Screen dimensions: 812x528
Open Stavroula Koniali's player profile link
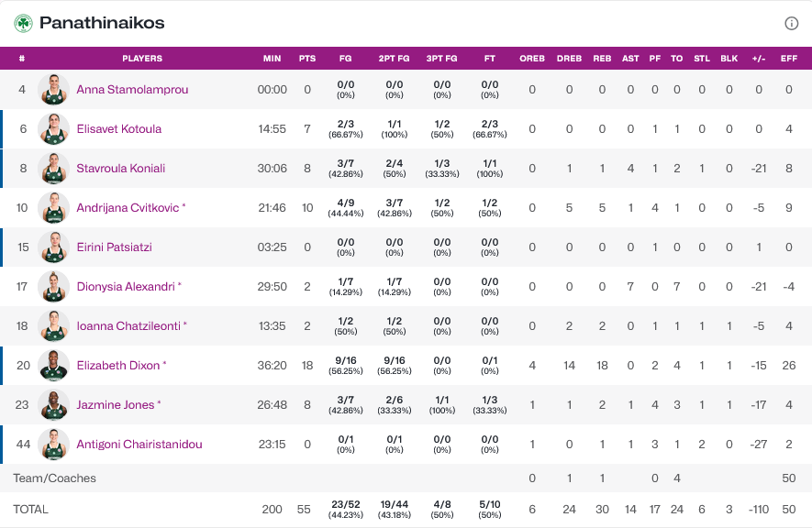pyautogui.click(x=121, y=169)
